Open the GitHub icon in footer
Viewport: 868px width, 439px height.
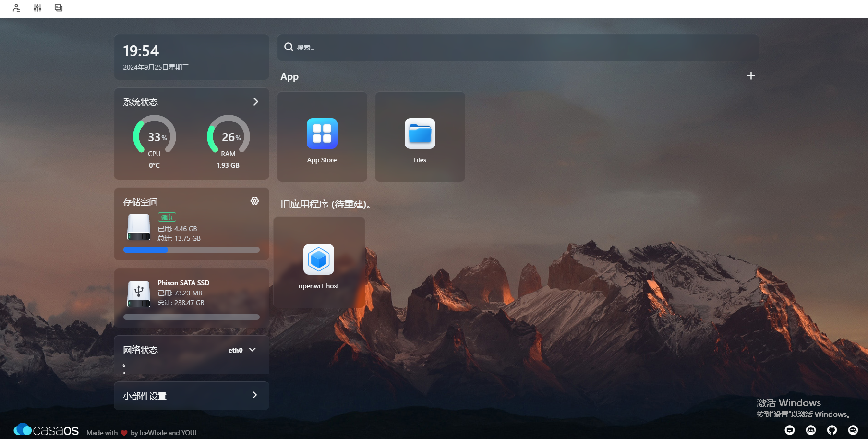(x=832, y=430)
